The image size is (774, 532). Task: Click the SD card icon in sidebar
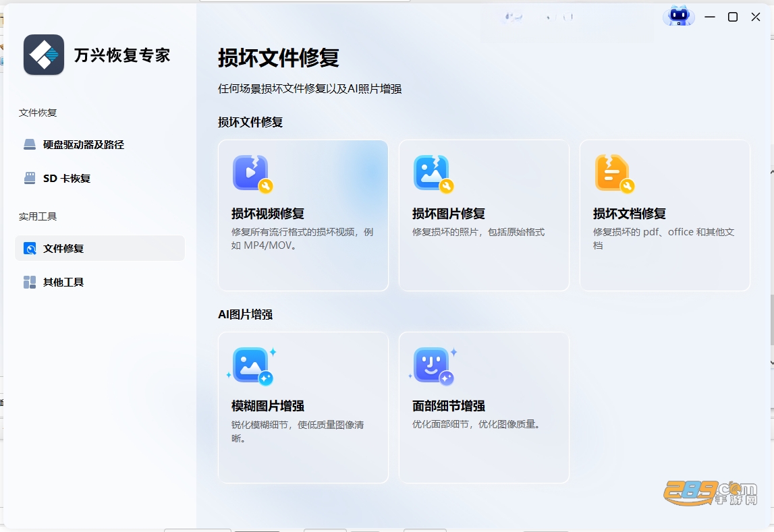coord(30,178)
